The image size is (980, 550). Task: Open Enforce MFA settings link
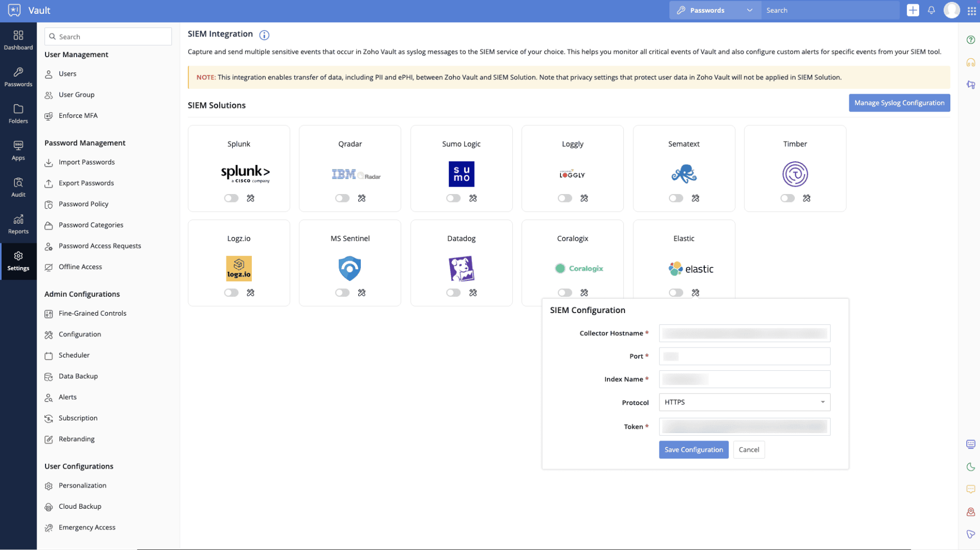[78, 116]
